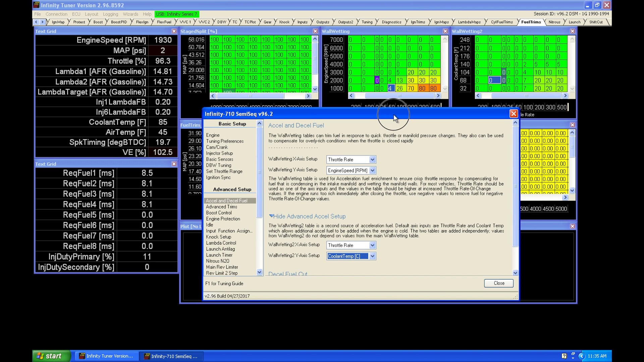
Task: Click the question-mark icon in the system tray
Action: click(x=565, y=356)
